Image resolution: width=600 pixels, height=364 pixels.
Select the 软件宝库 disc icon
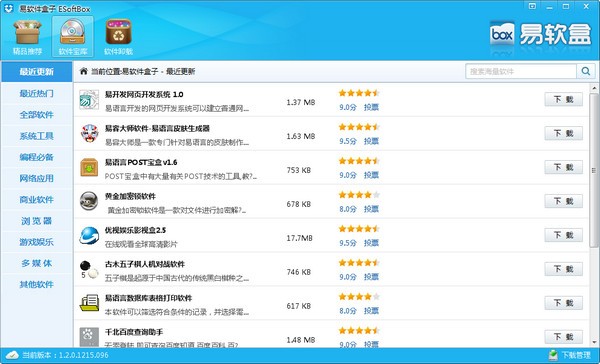point(73,33)
